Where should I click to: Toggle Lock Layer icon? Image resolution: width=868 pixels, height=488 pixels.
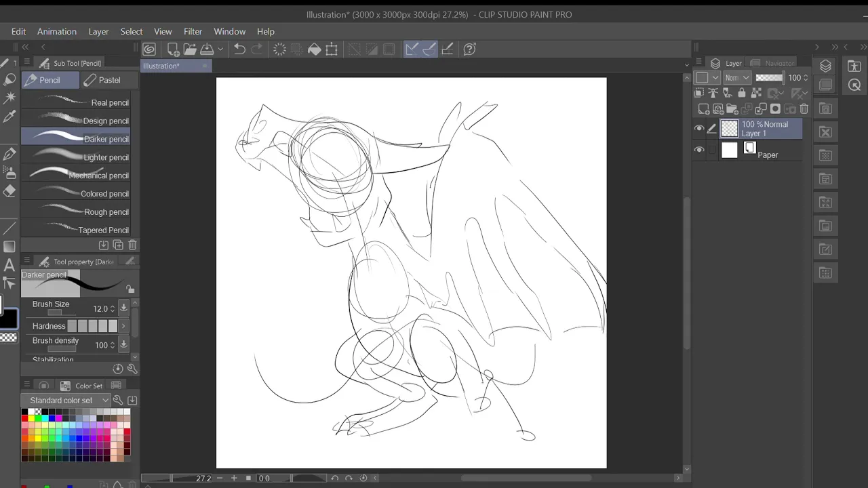(741, 93)
